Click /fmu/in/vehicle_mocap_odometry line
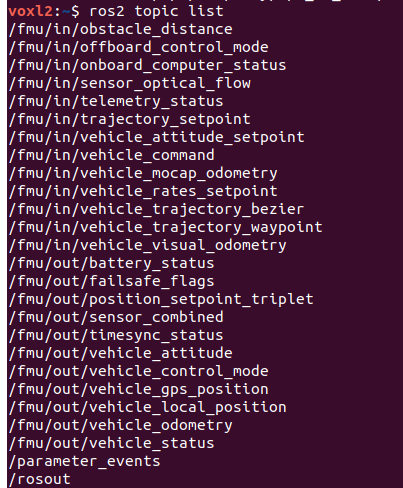This screenshot has height=488, width=403. click(x=143, y=173)
